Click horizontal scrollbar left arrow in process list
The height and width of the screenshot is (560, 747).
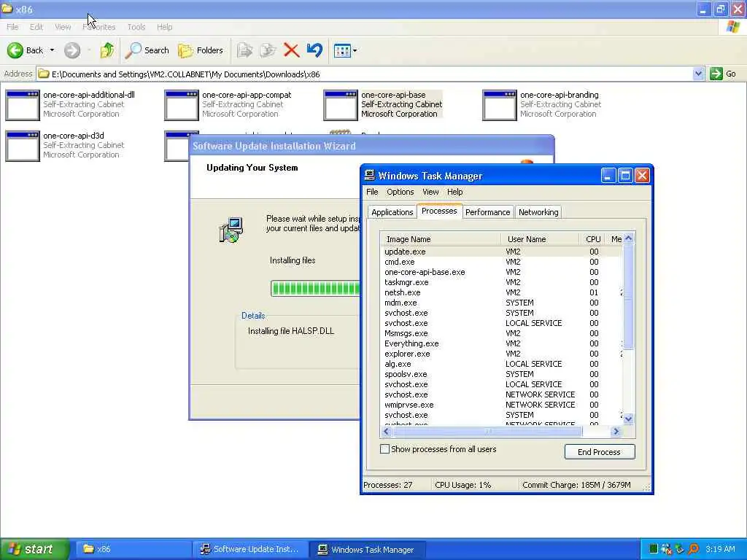(x=387, y=432)
